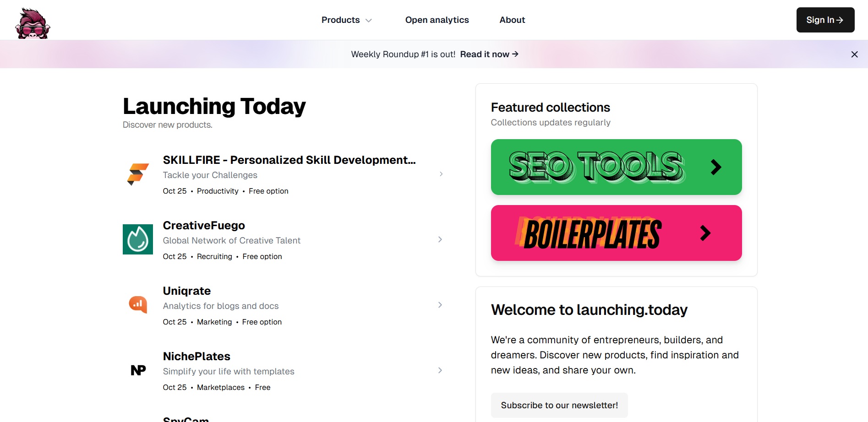Select the Uniqrate orange chat icon
The image size is (868, 422).
(138, 304)
